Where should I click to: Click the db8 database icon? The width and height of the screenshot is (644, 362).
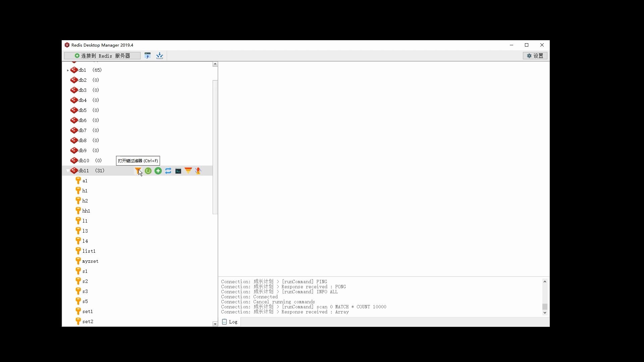point(74,140)
